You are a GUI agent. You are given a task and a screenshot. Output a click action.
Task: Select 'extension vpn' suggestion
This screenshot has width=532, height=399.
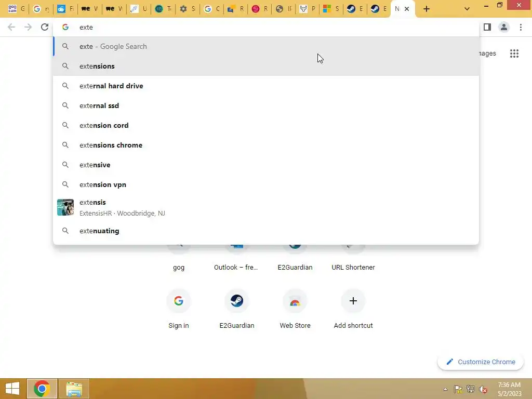(x=266, y=184)
